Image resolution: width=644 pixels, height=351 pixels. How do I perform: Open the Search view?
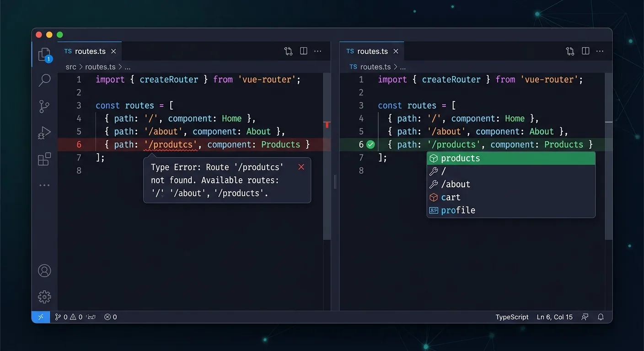[44, 80]
